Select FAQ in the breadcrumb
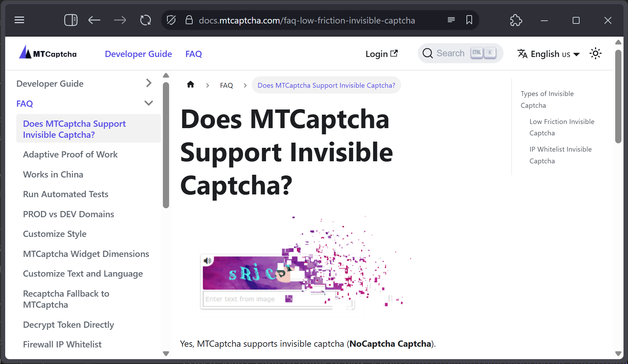 pos(227,85)
